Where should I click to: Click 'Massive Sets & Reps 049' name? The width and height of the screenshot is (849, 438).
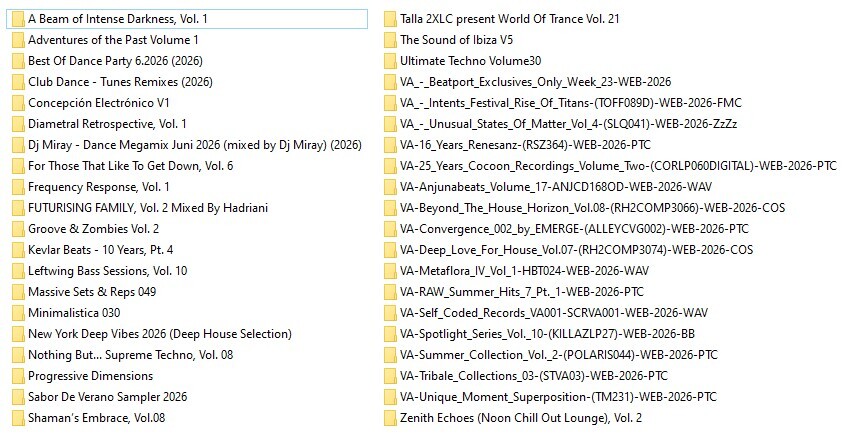click(92, 292)
